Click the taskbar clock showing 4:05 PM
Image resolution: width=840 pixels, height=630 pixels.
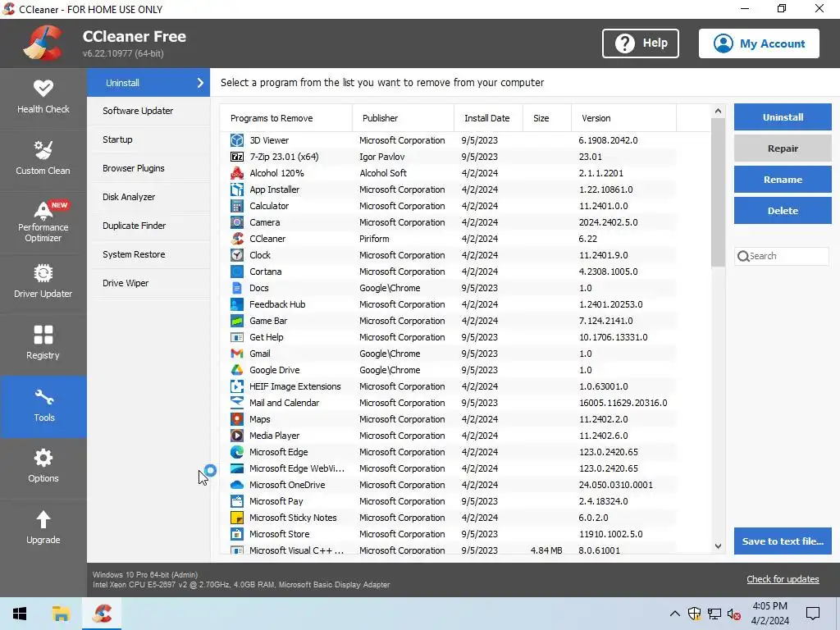[769, 614]
